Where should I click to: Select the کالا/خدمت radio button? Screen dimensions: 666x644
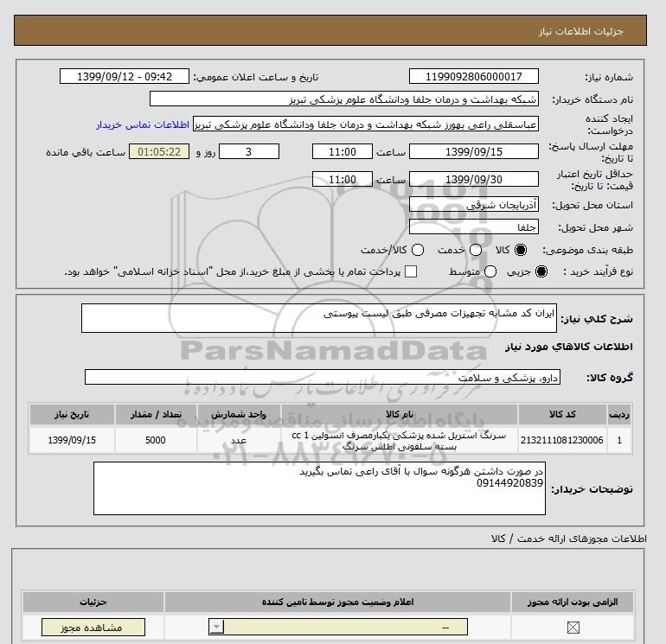(x=418, y=250)
